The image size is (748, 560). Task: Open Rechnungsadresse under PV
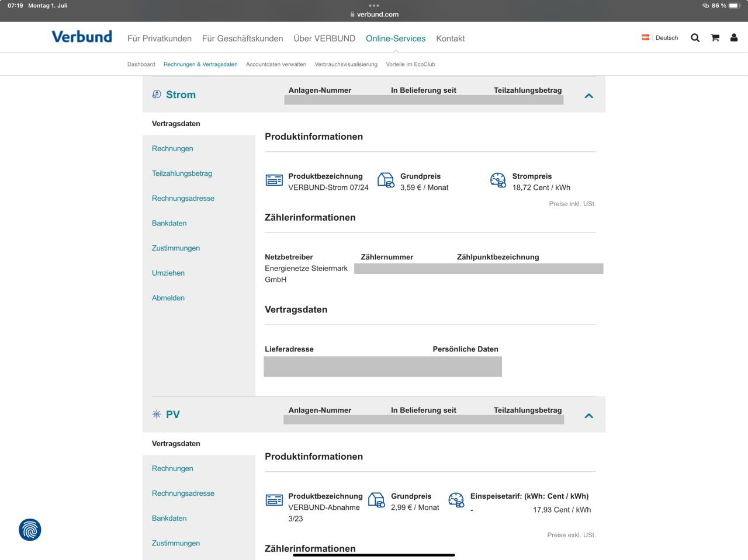183,493
